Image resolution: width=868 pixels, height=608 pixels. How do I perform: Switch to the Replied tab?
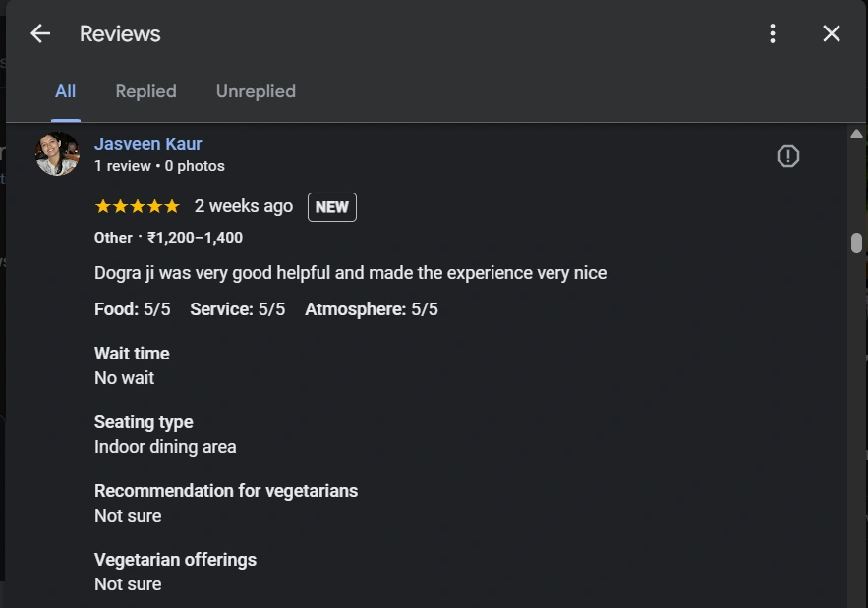[145, 91]
